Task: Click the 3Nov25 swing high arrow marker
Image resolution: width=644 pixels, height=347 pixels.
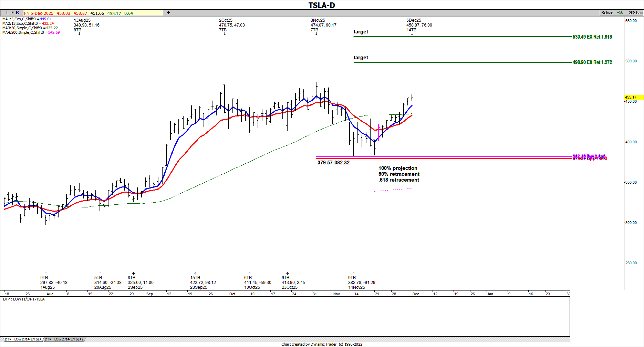Action: (x=316, y=33)
